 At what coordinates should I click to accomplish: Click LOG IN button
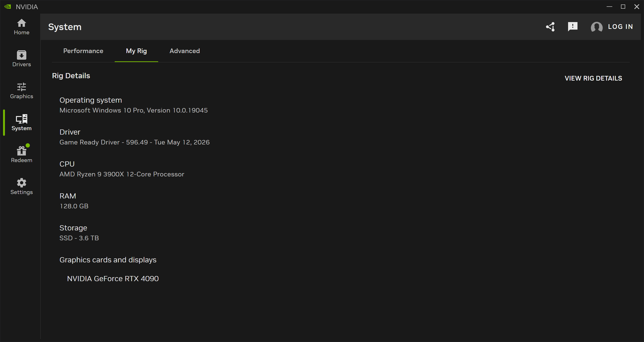tap(620, 27)
